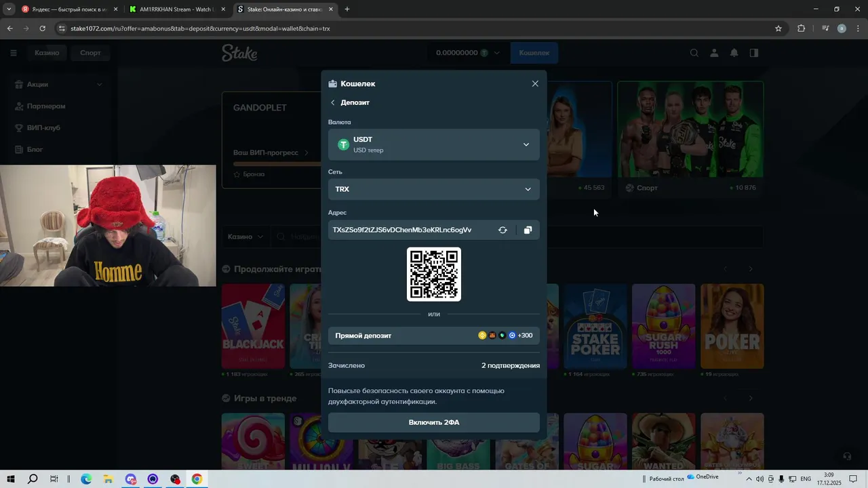Close the Кошелек wallet modal
The width and height of the screenshot is (868, 488).
coord(535,83)
